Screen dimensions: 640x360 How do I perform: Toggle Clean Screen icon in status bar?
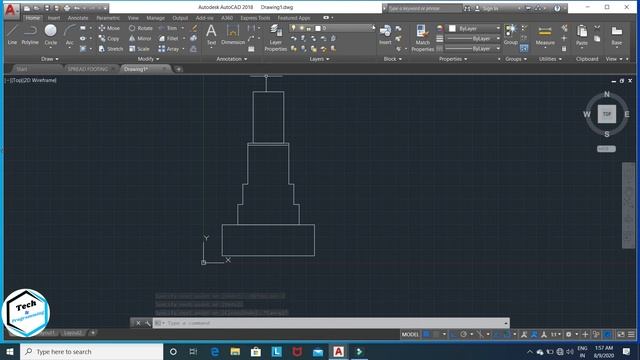pyautogui.click(x=620, y=334)
